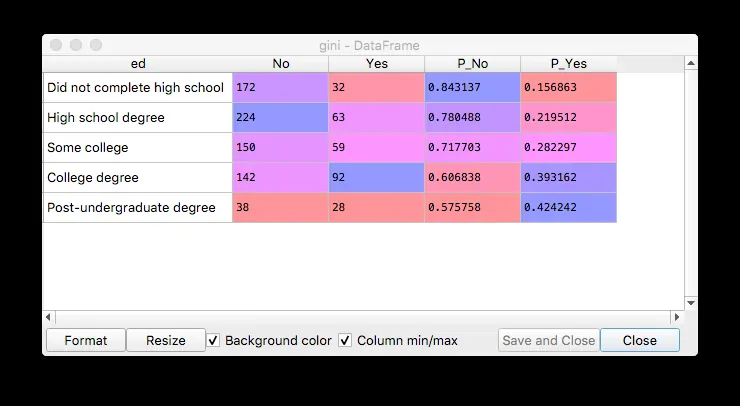The width and height of the screenshot is (740, 406).
Task: Click the window close traffic-light button
Action: click(56, 45)
